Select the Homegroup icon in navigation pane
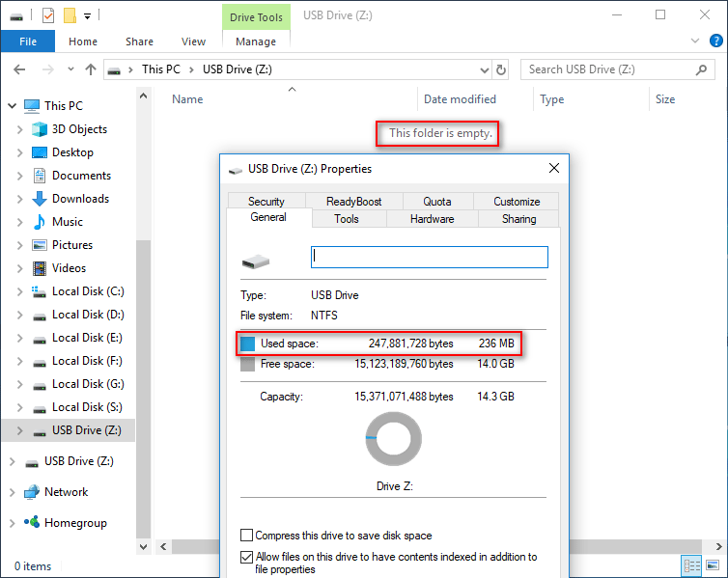 pos(32,522)
